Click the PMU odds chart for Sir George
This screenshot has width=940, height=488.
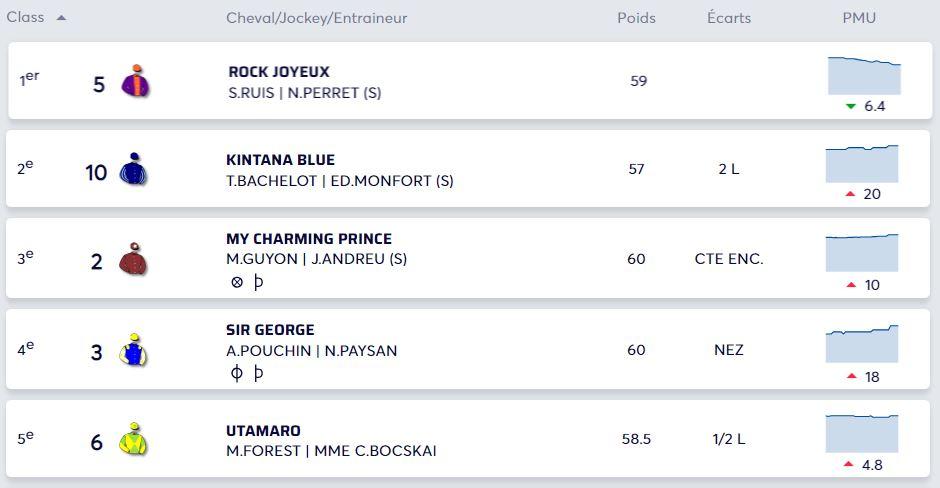(862, 344)
